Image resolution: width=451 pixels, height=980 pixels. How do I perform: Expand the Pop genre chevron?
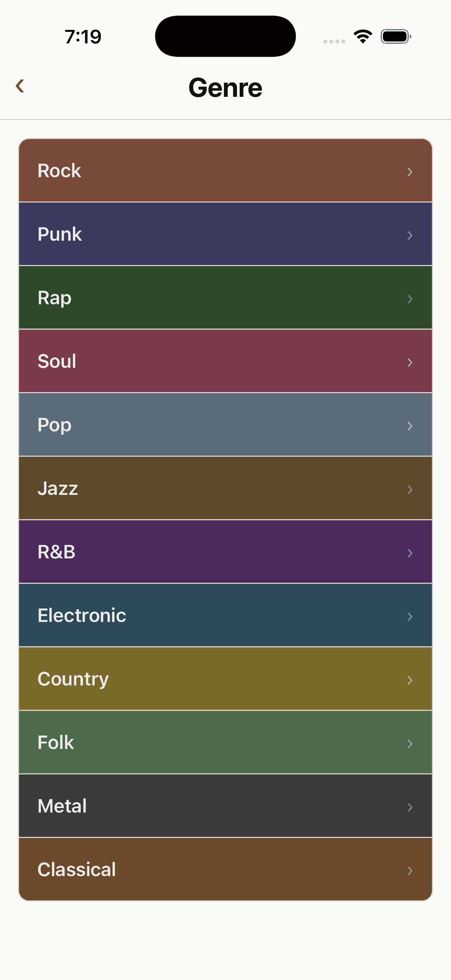(410, 426)
